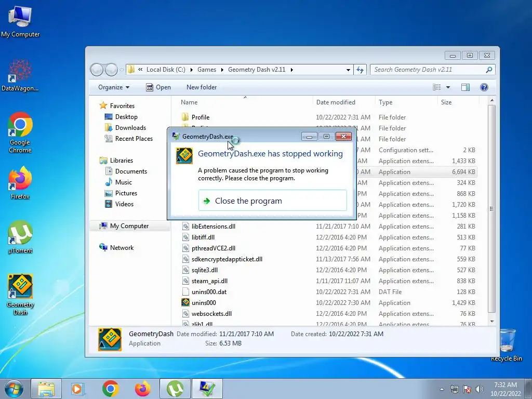Open address bar history dropdown
Image resolution: width=532 pixels, height=399 pixels.
click(348, 70)
